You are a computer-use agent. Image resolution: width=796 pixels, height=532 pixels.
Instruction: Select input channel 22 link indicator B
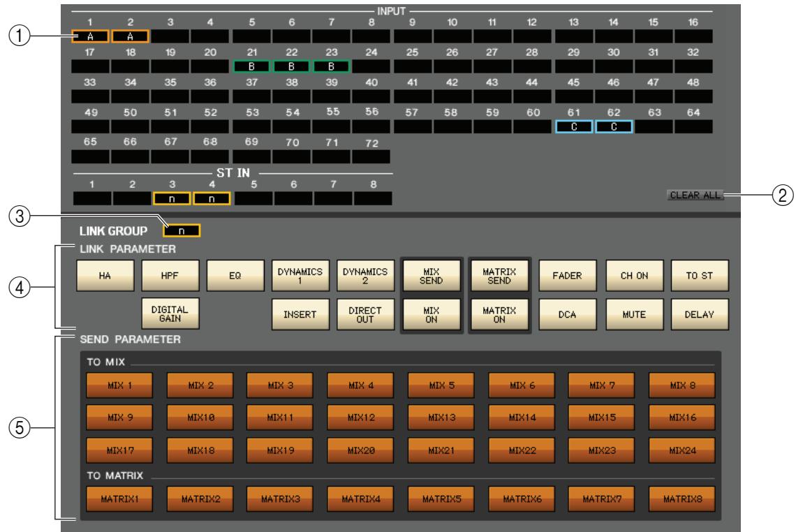291,66
